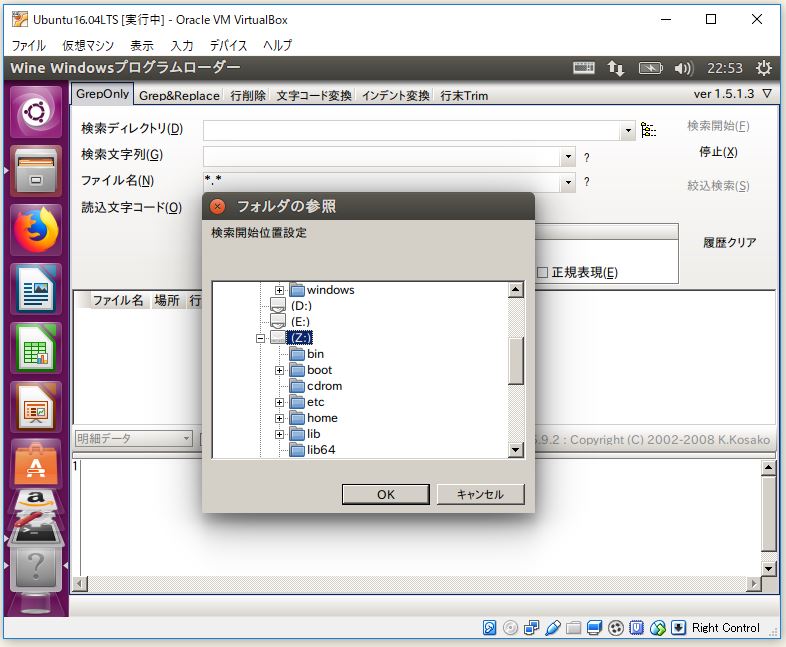Open network indicator in top panel
Image resolution: width=786 pixels, height=647 pixels.
click(616, 68)
